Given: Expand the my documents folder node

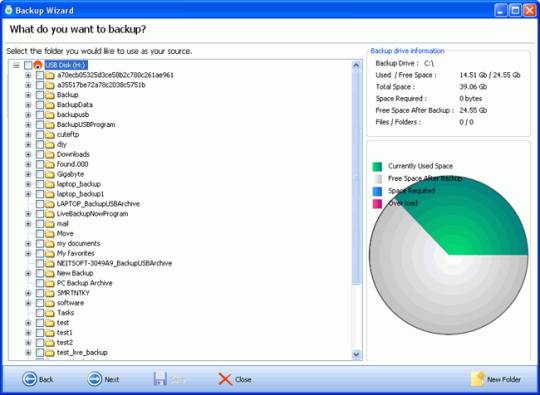Looking at the screenshot, I should pos(28,243).
